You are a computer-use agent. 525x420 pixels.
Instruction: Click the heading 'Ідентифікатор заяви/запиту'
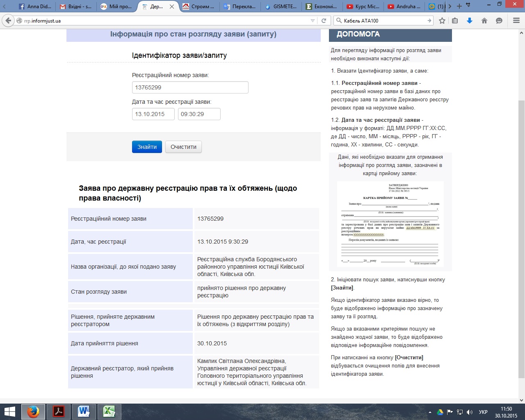coord(179,55)
